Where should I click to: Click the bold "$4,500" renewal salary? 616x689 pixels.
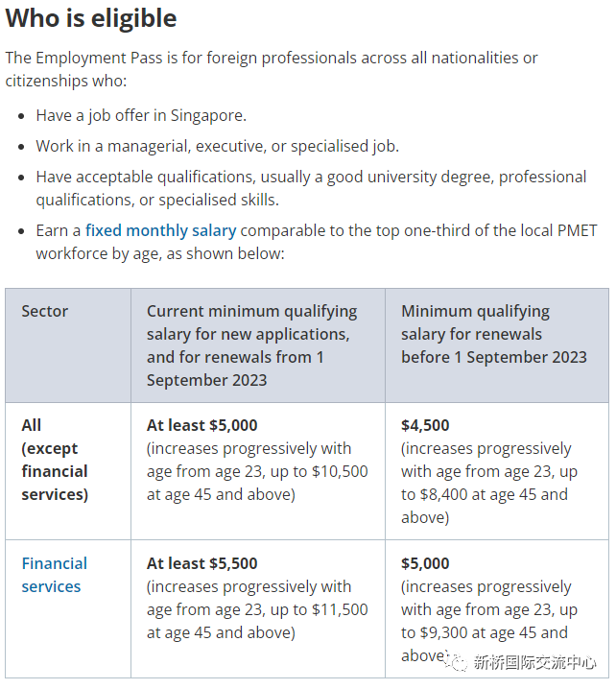click(x=425, y=425)
